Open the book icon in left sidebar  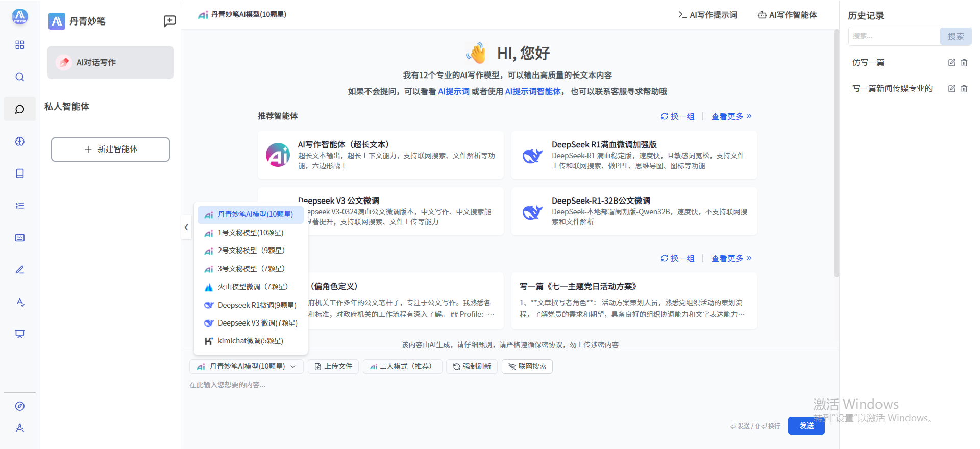[x=20, y=173]
